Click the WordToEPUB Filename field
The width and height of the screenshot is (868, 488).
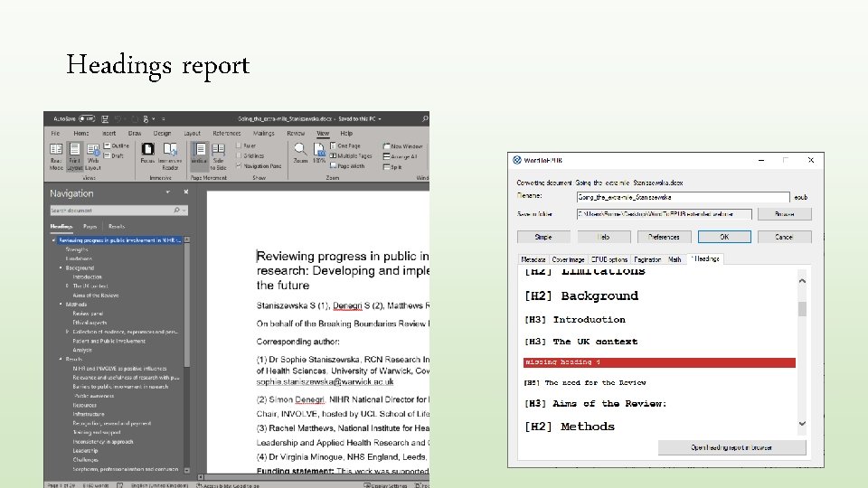(684, 197)
